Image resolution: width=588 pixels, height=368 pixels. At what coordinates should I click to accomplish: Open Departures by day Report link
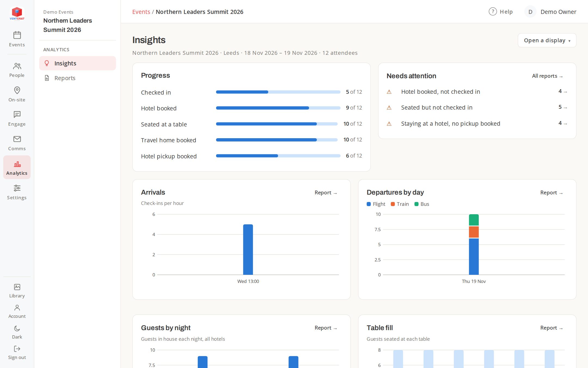(x=552, y=192)
